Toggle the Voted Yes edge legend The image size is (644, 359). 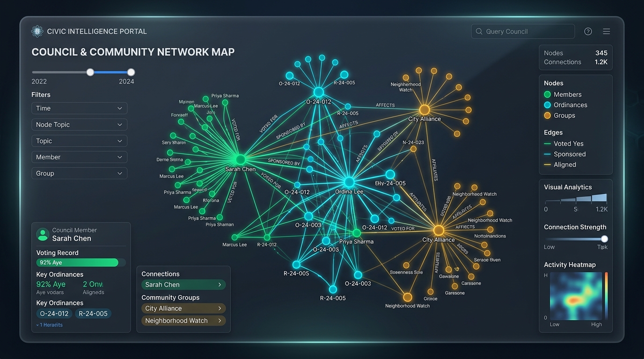(563, 144)
